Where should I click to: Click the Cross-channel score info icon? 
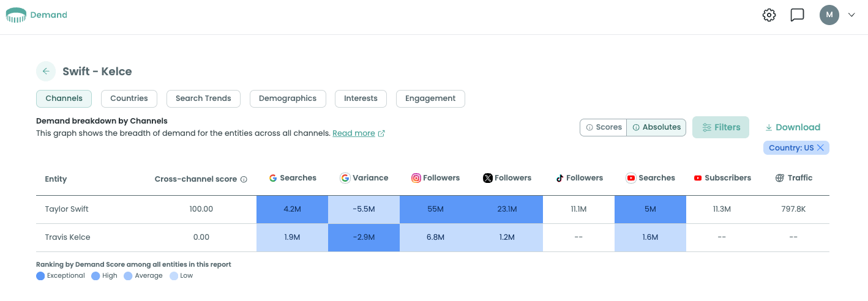pyautogui.click(x=244, y=179)
